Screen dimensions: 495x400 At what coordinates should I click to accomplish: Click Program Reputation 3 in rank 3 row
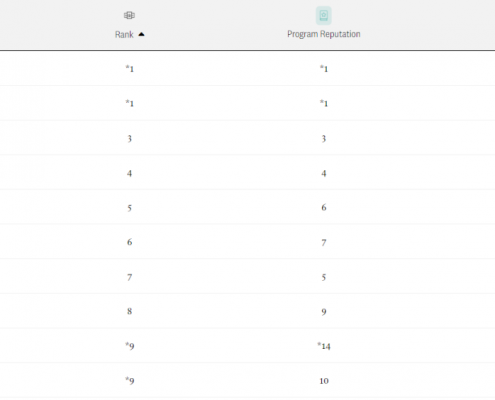324,139
